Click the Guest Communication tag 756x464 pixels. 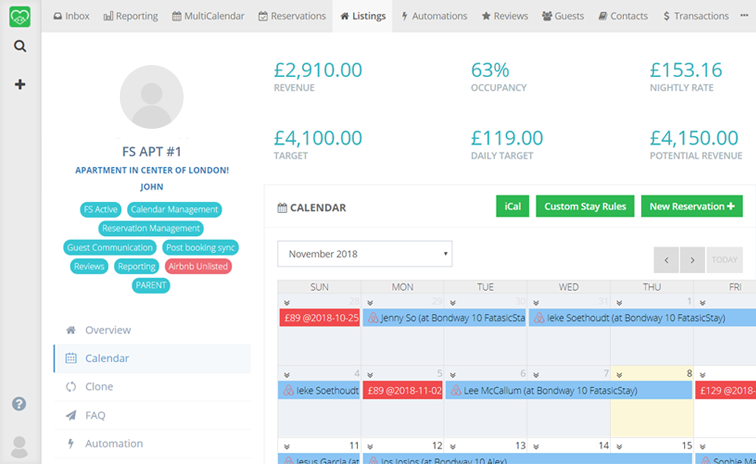(x=110, y=247)
